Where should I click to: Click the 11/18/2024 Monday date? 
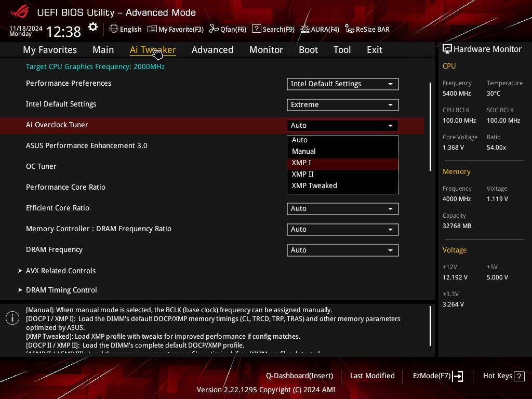point(26,31)
